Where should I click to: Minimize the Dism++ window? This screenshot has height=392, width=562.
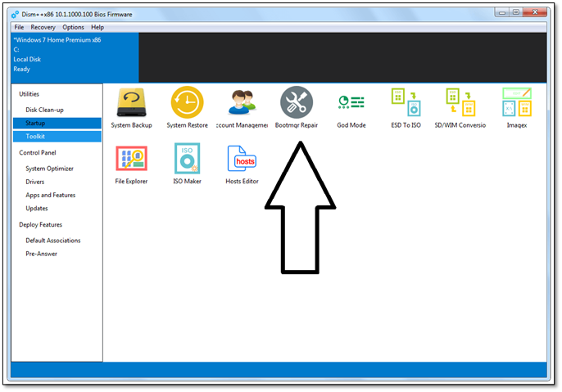(x=502, y=12)
